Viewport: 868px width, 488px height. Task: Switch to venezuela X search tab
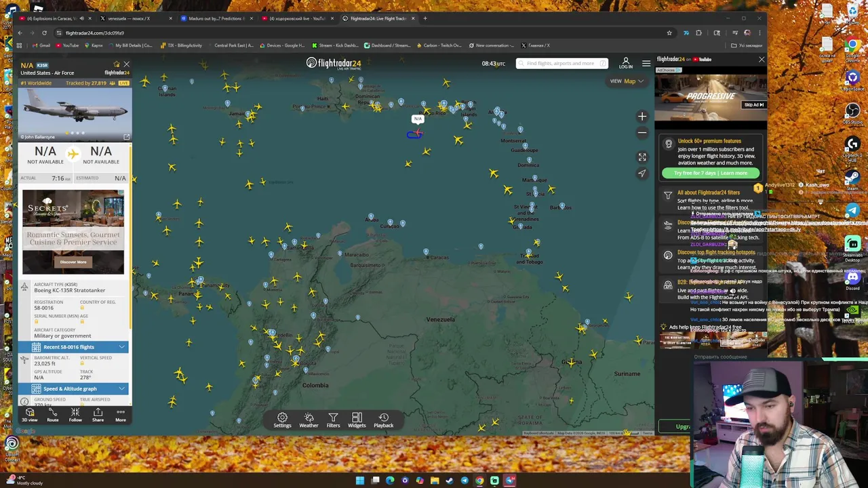[134, 18]
